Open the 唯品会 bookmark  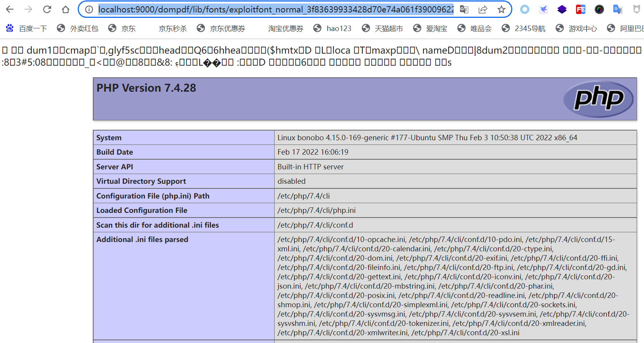[474, 28]
